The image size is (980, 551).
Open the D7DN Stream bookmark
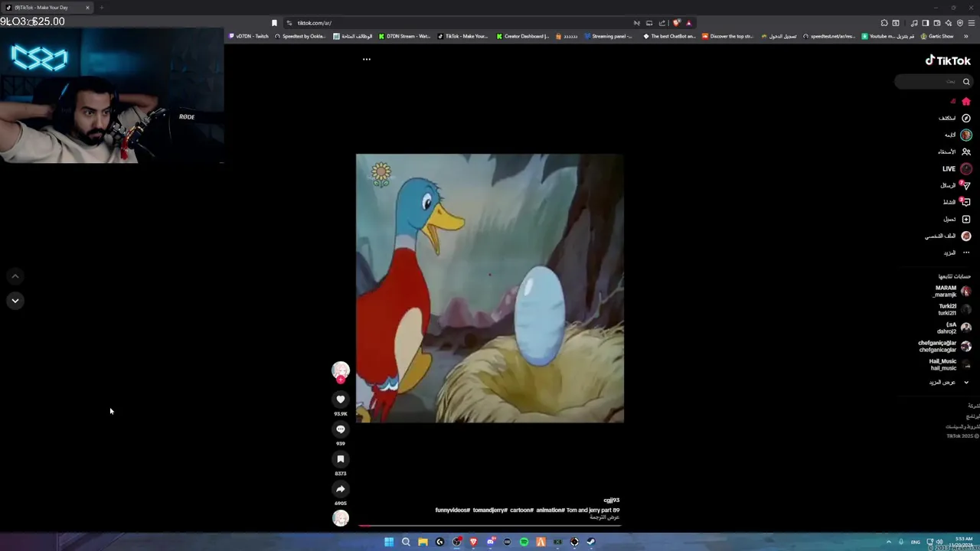pos(406,36)
